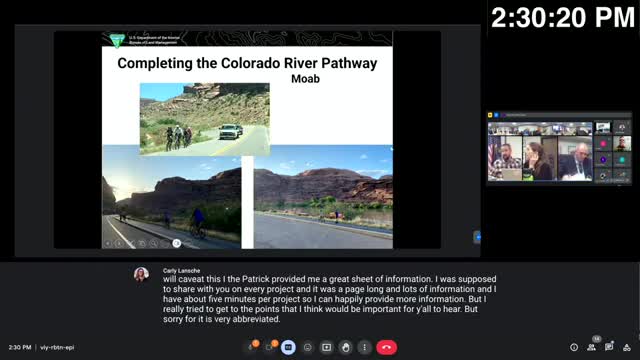Click the BLM triangle logo on slide
This screenshot has width=640, height=360.
click(x=117, y=40)
